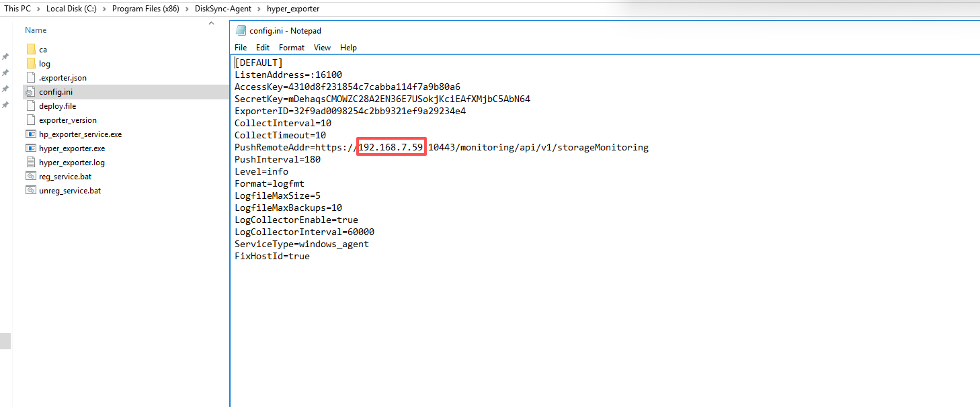Click the Notepad title bar icon
The width and height of the screenshot is (980, 407).
coord(241,31)
